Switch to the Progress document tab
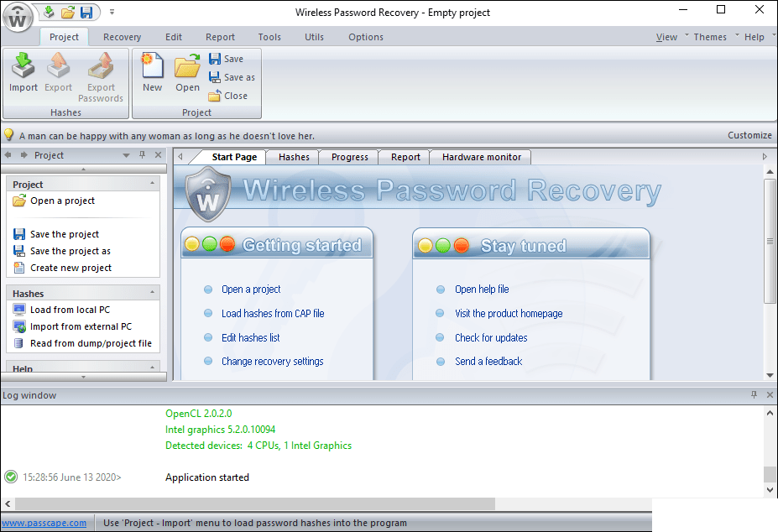This screenshot has height=532, width=778. point(350,157)
